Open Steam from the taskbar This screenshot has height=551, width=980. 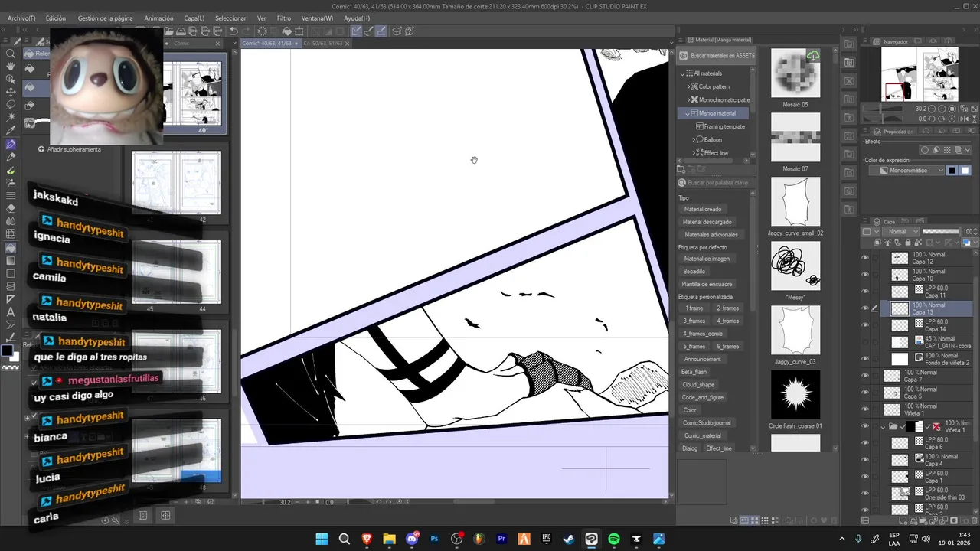click(569, 539)
